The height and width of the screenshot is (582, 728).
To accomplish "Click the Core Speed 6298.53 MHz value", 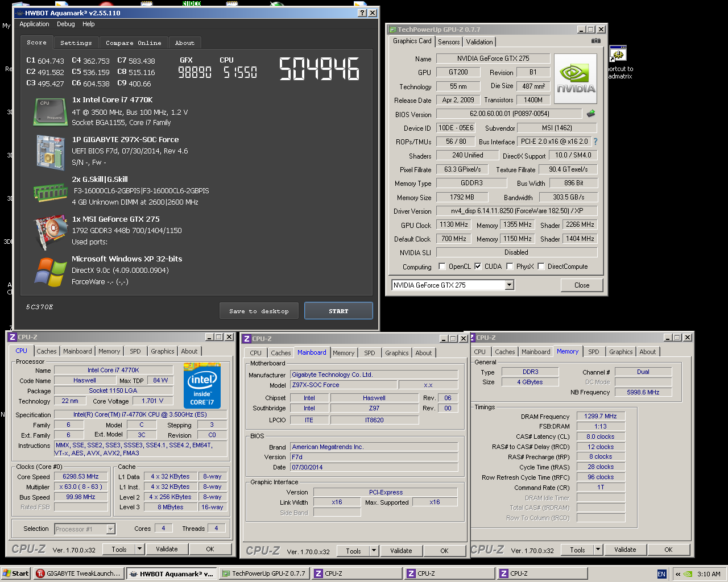I will click(81, 476).
